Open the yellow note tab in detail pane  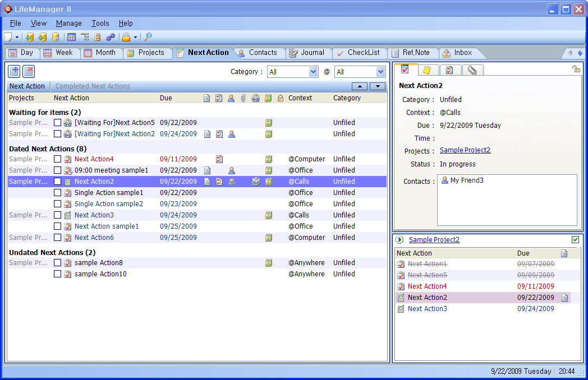pos(427,70)
